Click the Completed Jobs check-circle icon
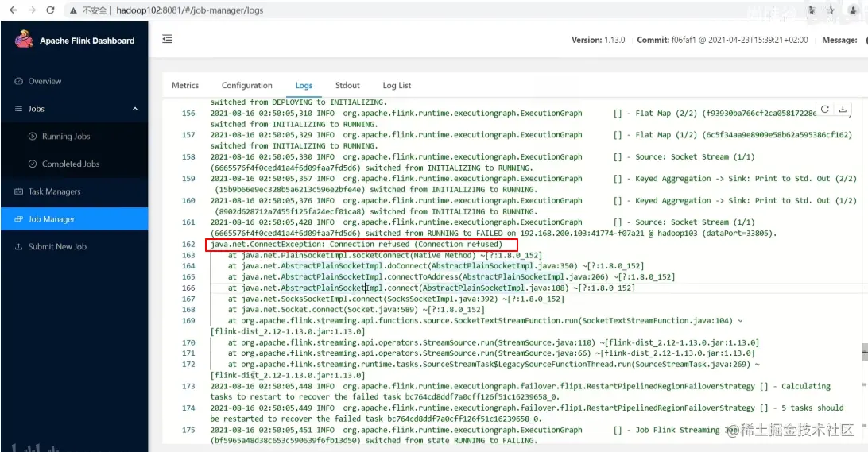The width and height of the screenshot is (868, 452). click(x=33, y=164)
